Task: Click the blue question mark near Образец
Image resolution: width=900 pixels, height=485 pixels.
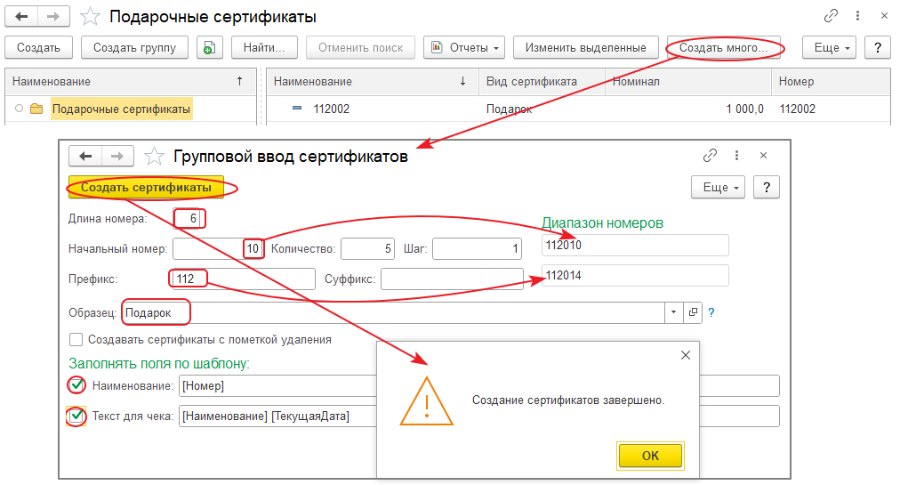Action: [x=711, y=313]
